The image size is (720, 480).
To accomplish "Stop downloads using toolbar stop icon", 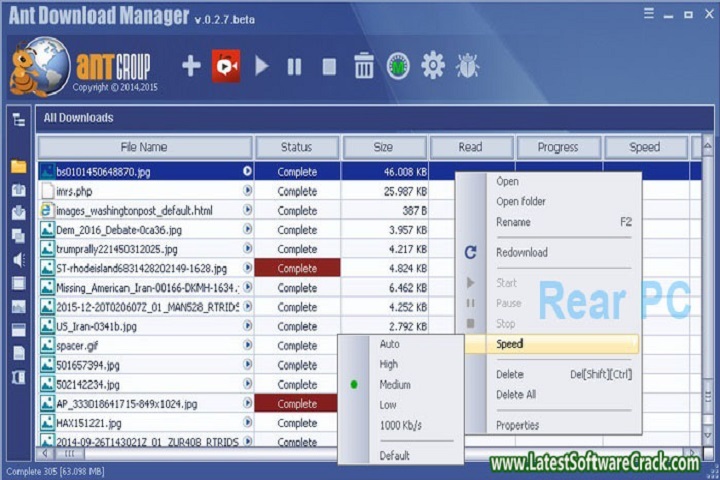I will point(329,67).
